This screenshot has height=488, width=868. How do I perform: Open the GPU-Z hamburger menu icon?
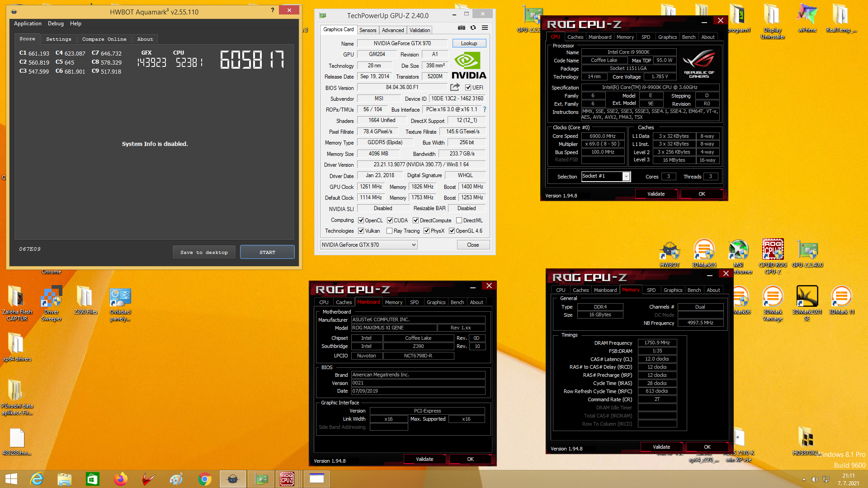pyautogui.click(x=485, y=28)
